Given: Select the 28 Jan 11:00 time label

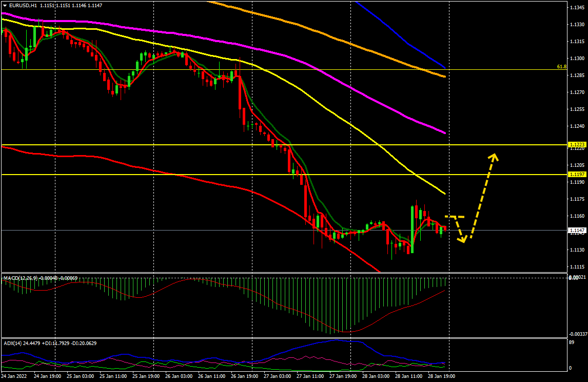Looking at the screenshot, I should tap(408, 376).
